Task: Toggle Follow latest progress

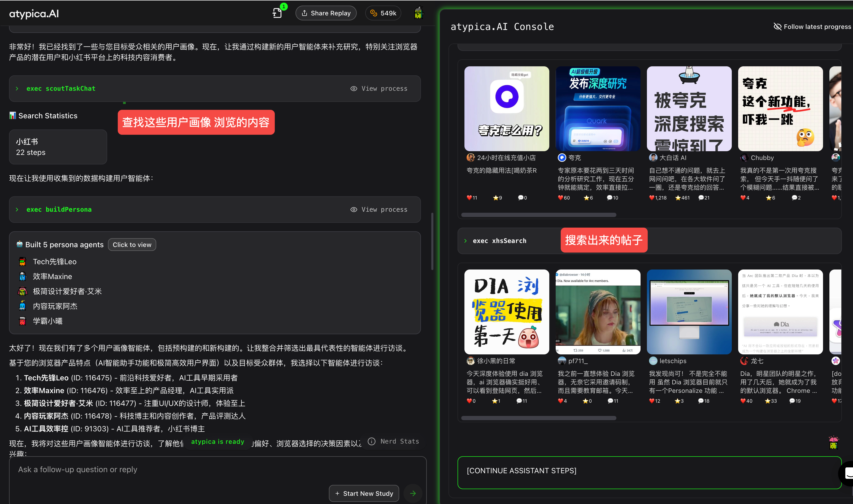Action: [x=812, y=27]
